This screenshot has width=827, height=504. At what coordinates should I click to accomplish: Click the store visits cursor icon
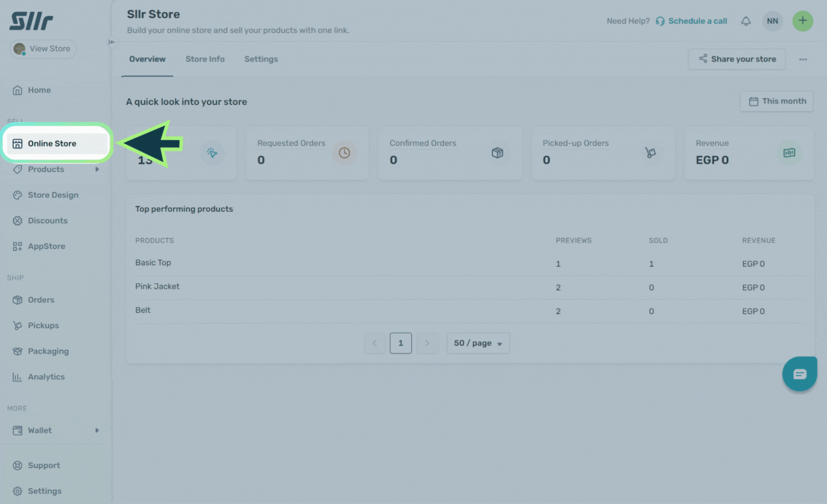(x=212, y=153)
